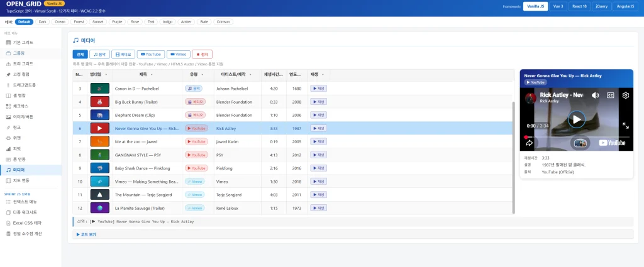Viewport: 644px width, 267px height.
Task: Open the 썸네일 column dropdown arrow
Action: click(x=106, y=75)
